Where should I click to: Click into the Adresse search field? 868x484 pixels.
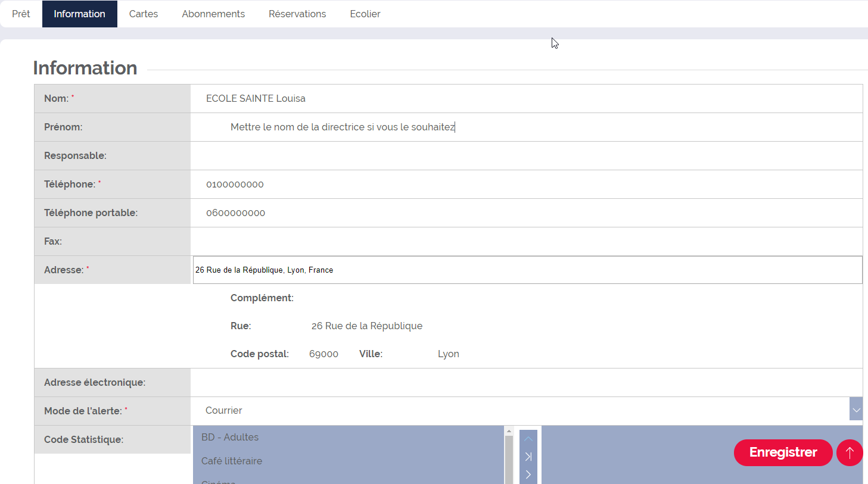tap(527, 270)
